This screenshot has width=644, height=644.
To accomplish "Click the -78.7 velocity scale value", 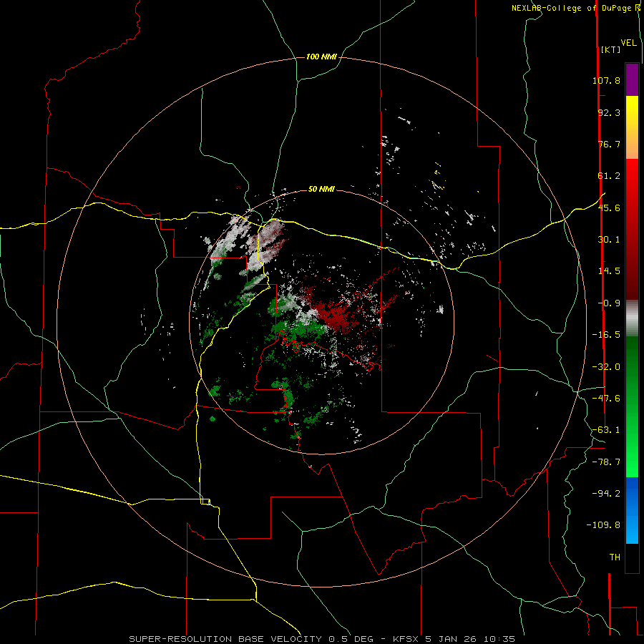I will pos(606,462).
